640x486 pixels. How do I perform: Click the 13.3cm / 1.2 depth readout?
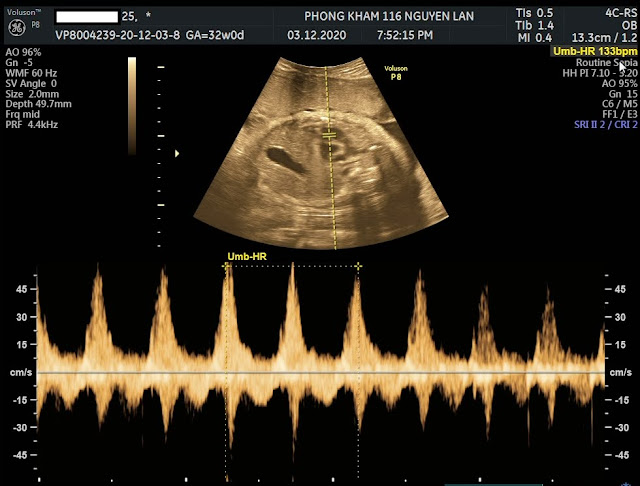point(604,38)
